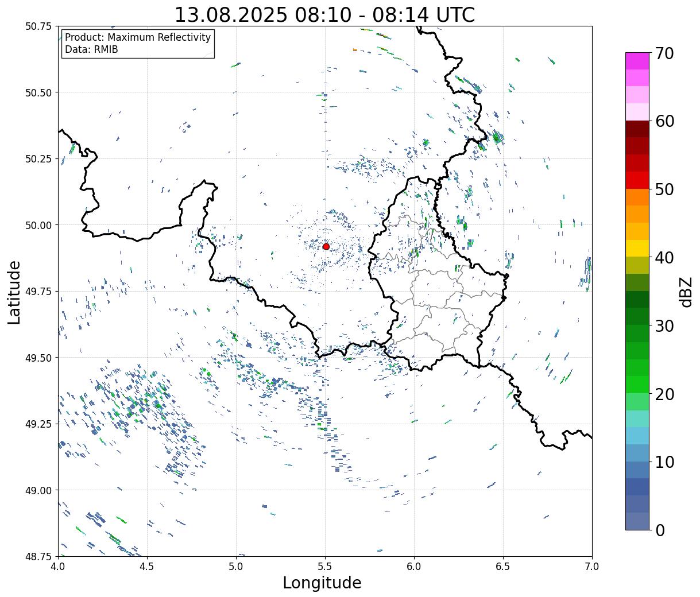700x597 pixels.
Task: Click the latitude tick label 50.75
Action: click(38, 26)
